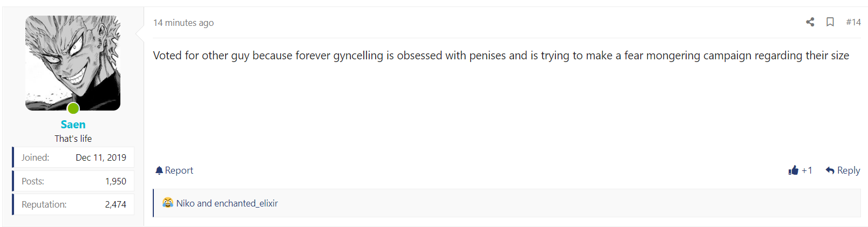Click the share icon on post #14
This screenshot has height=227, width=868.
coord(810,22)
